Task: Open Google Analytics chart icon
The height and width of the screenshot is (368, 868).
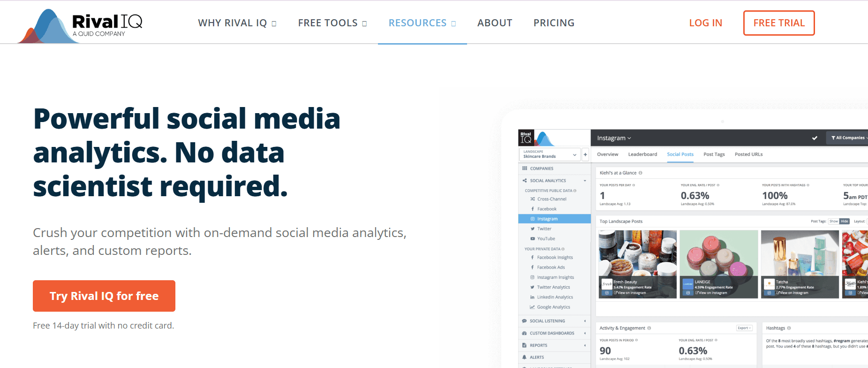Action: click(x=533, y=307)
